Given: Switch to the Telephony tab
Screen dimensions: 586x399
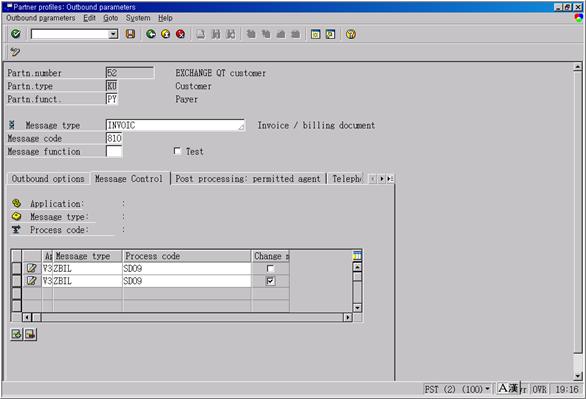Looking at the screenshot, I should (347, 179).
